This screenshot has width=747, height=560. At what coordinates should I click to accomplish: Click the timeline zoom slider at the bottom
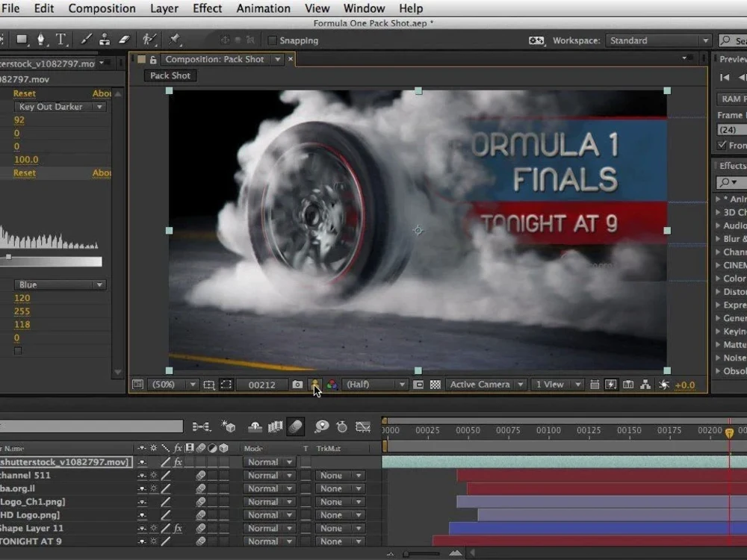[421, 554]
